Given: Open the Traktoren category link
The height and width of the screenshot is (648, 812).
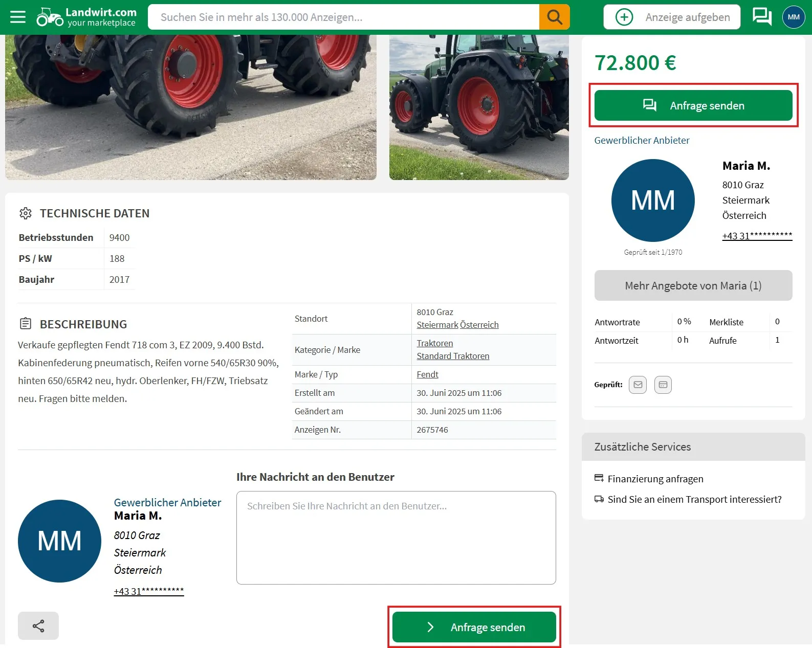Looking at the screenshot, I should tap(435, 343).
